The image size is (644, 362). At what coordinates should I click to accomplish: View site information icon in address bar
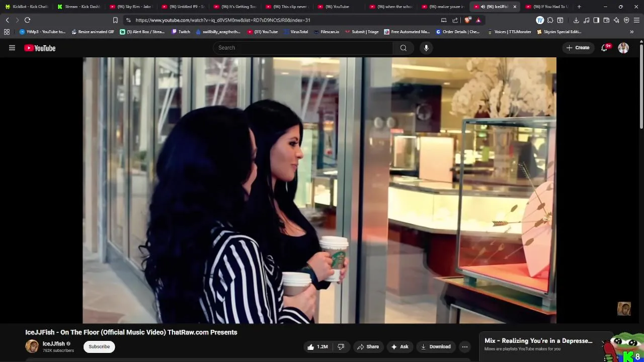(128, 20)
